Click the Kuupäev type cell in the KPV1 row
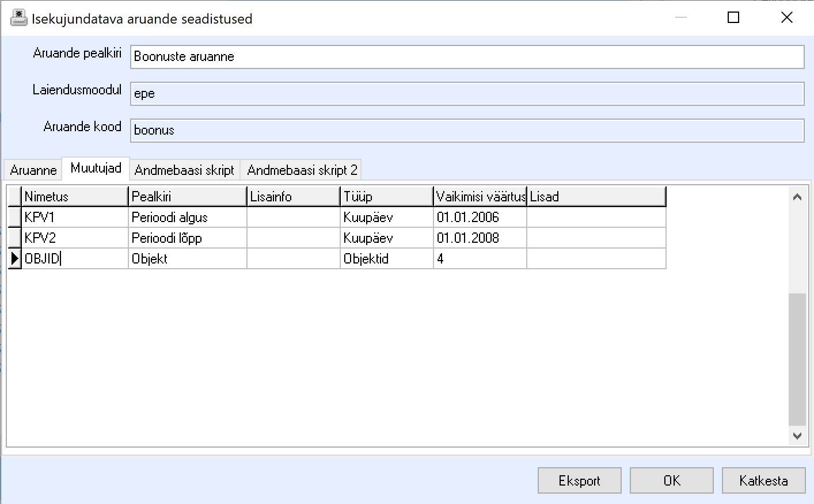Image resolution: width=814 pixels, height=504 pixels. coord(387,217)
